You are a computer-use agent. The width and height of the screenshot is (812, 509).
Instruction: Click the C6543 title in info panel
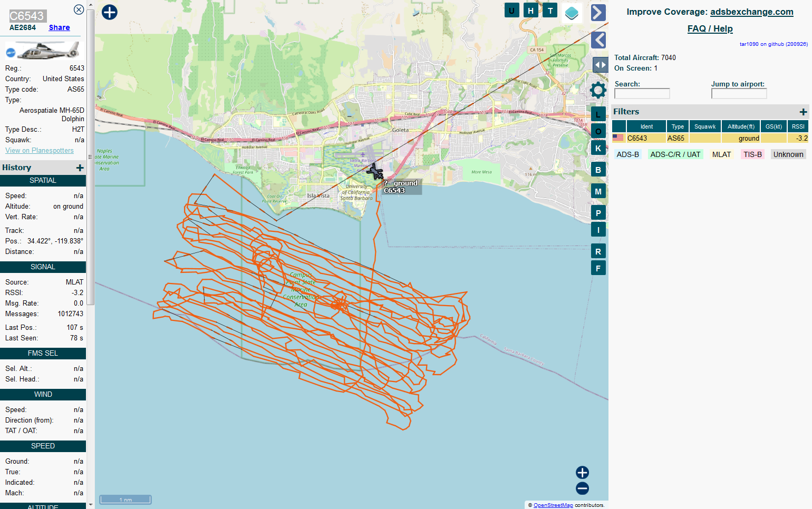click(27, 16)
